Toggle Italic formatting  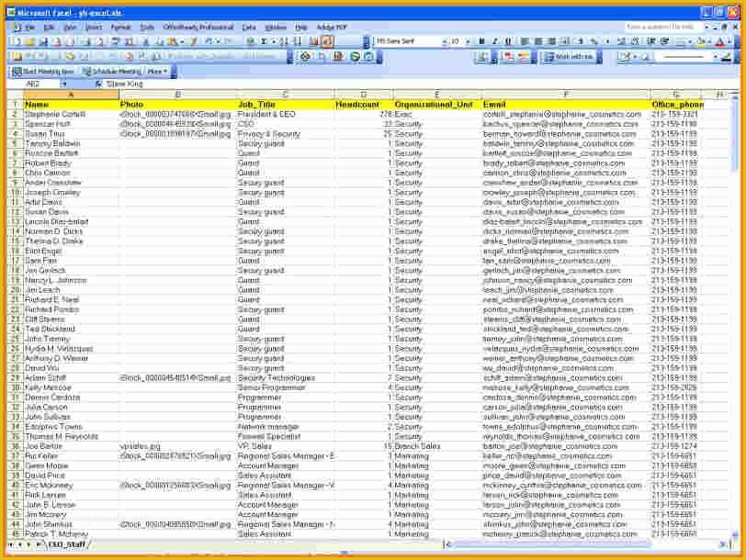click(x=495, y=42)
